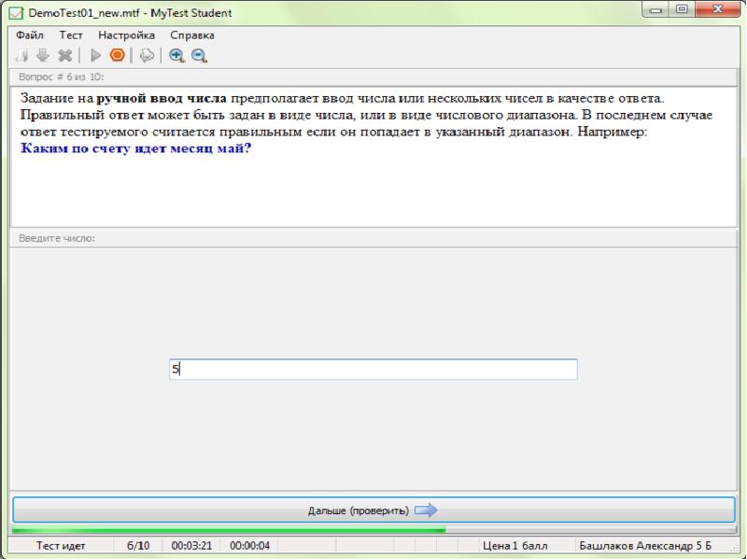Click the 6/10 question counter in status bar
This screenshot has height=560, width=747.
(x=138, y=545)
